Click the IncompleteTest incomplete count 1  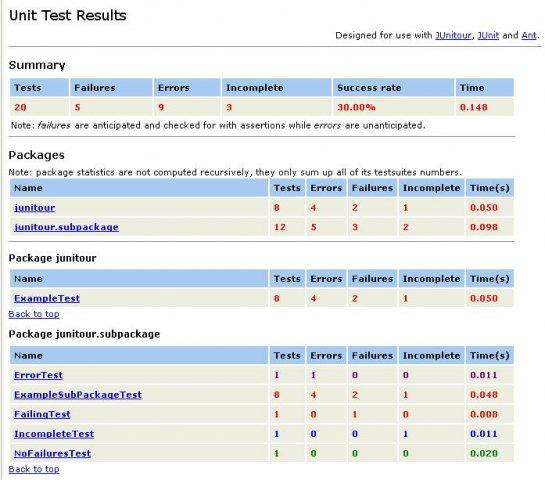coord(405,434)
